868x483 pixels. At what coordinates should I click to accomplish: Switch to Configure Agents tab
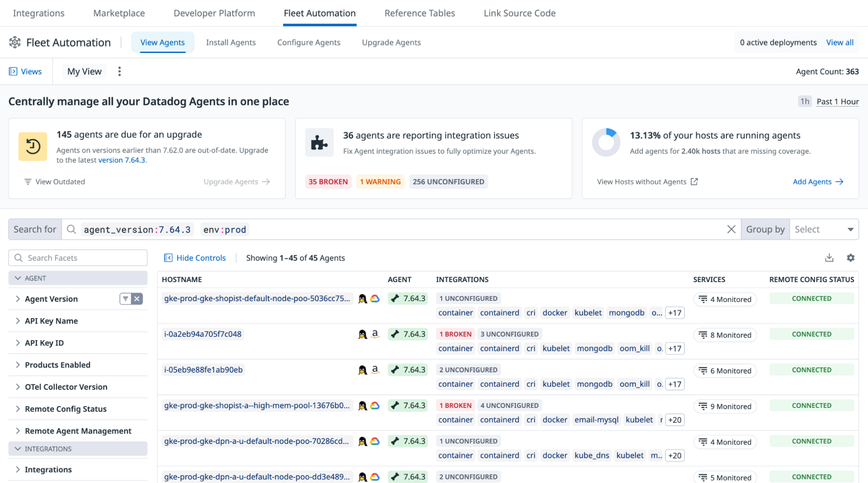pos(309,43)
